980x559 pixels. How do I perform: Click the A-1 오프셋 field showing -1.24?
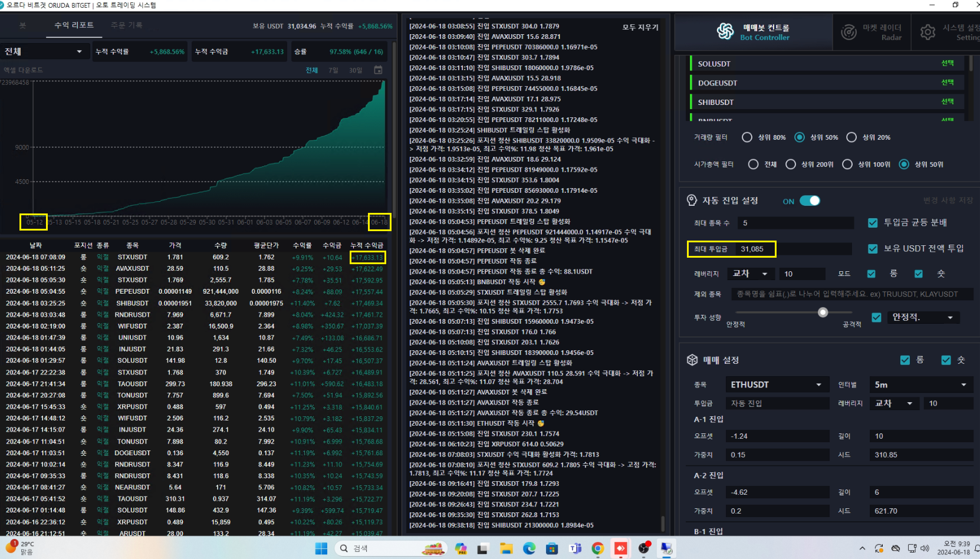click(777, 436)
